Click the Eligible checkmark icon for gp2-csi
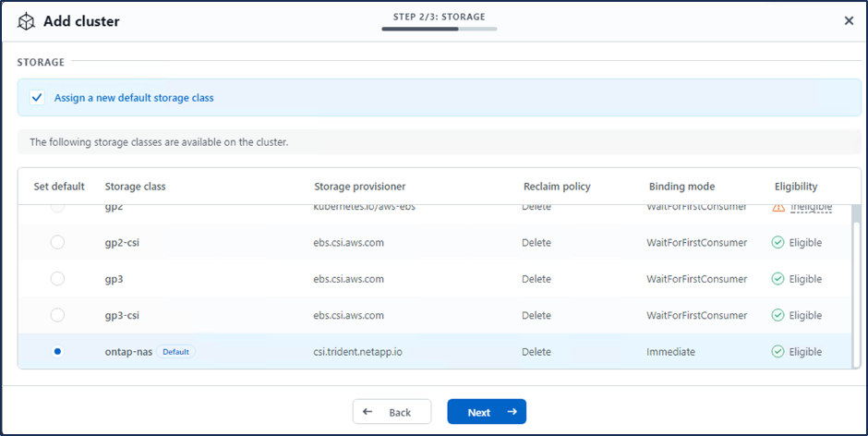Screen dimensions: 868x436 (778, 243)
